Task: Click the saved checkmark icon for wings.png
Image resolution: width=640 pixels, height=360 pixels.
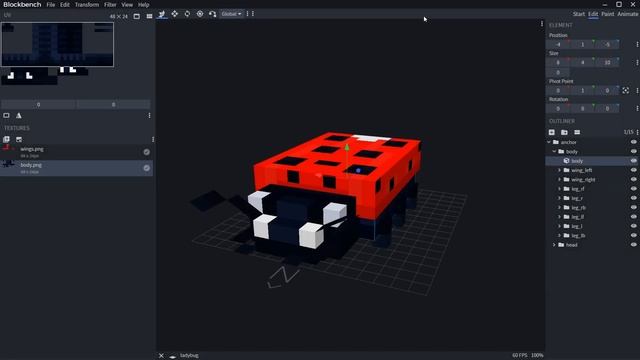Action: 147,152
